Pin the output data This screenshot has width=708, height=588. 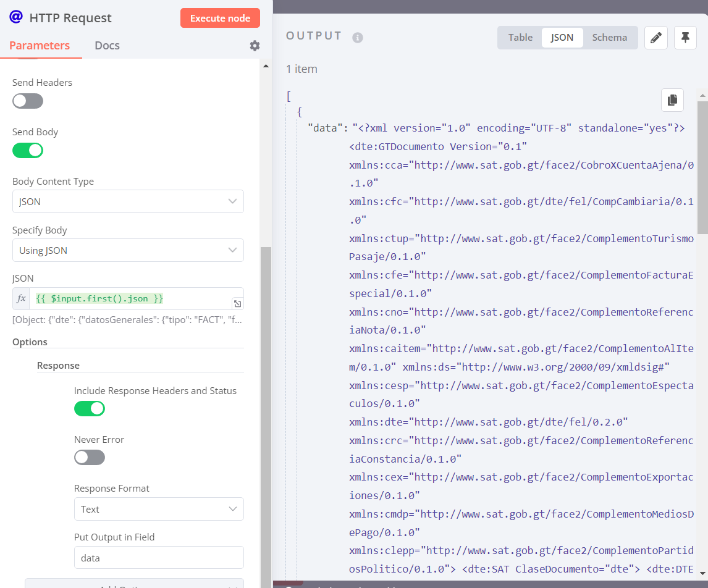(685, 38)
